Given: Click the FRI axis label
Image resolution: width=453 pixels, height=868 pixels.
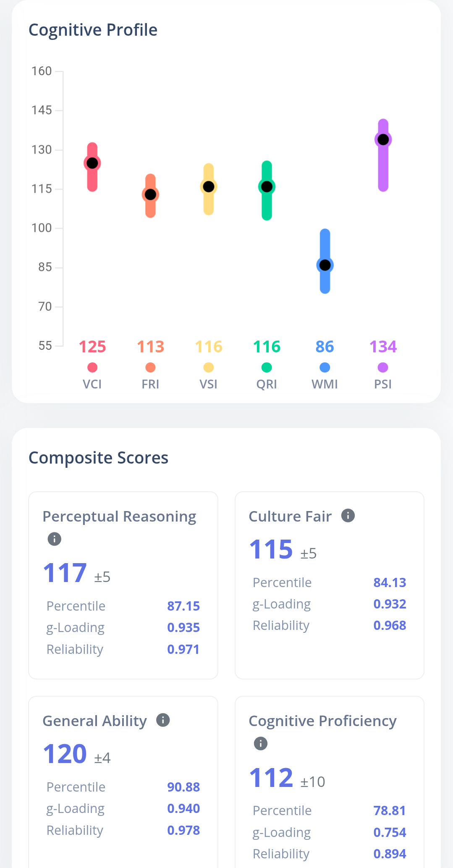Looking at the screenshot, I should tap(150, 384).
